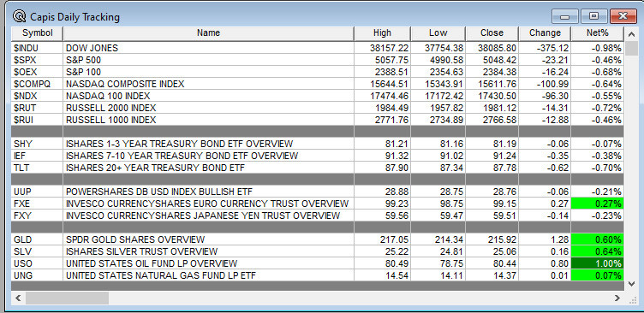The image size is (644, 313).
Task: Select the SLV symbol cell
Action: tap(38, 251)
